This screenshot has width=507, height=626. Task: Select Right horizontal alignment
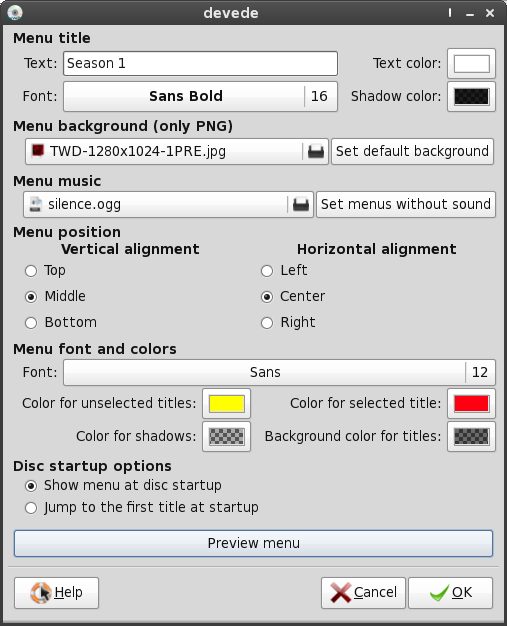(267, 323)
